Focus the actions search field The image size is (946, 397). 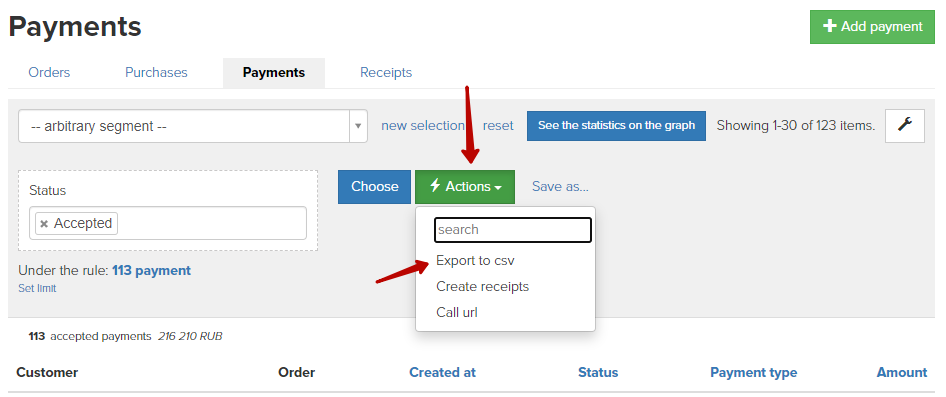pos(513,230)
